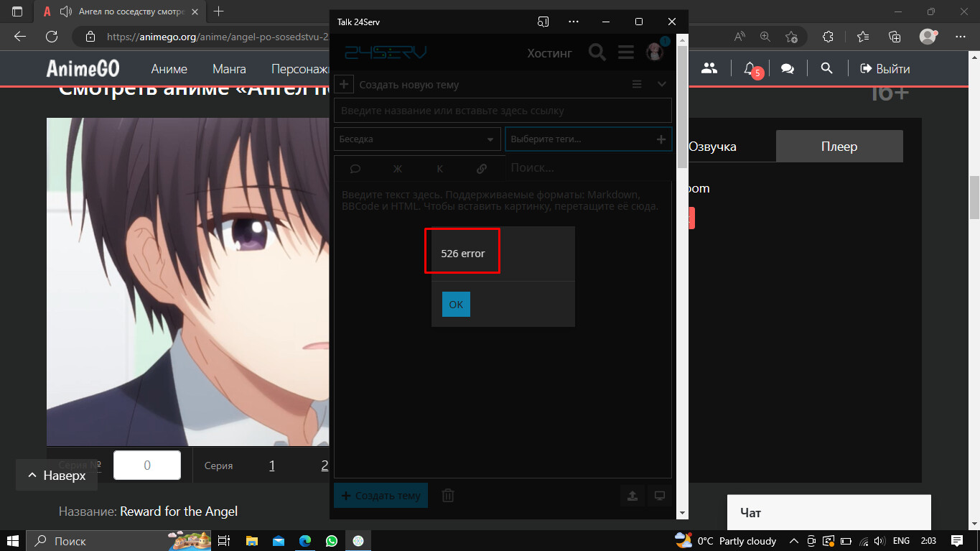
Task: Open the 24Serv hamburger menu
Action: (625, 52)
